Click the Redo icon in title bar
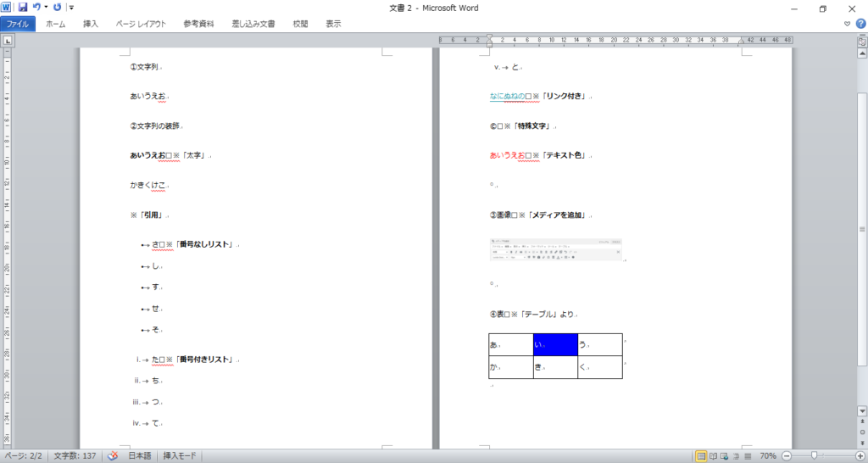Viewport: 868px width, 463px height. click(x=58, y=7)
